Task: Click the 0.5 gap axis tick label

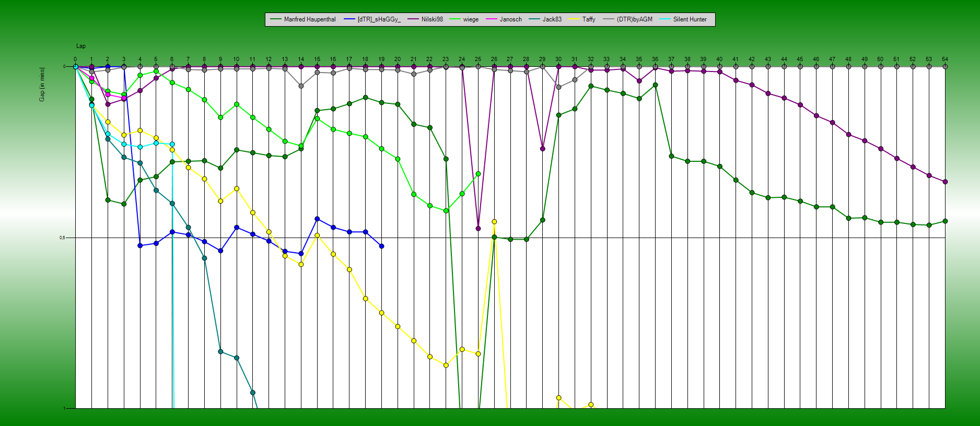Action: coord(62,238)
